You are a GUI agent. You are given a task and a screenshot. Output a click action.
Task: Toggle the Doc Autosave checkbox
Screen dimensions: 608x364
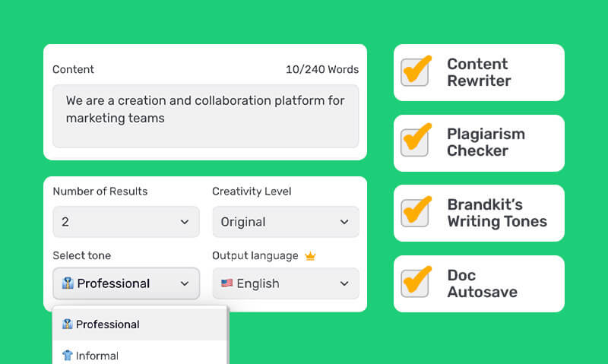pos(415,283)
